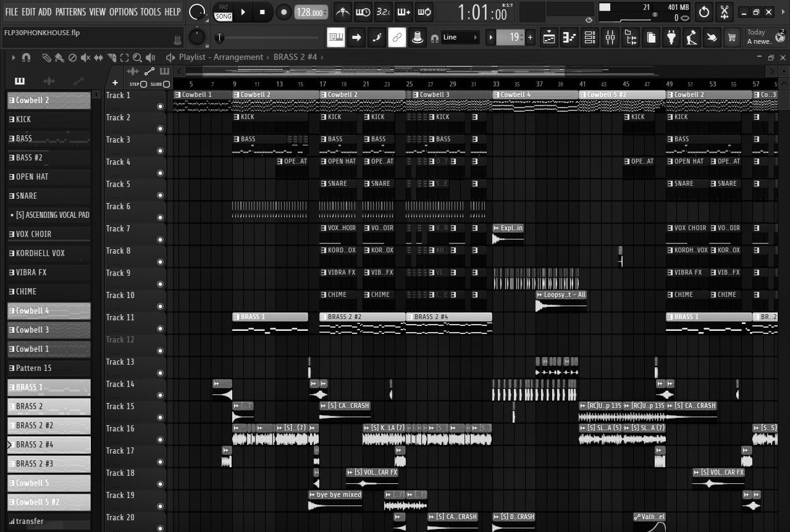Image resolution: width=790 pixels, height=532 pixels.
Task: Click the song position slider handle
Action: [x=219, y=38]
